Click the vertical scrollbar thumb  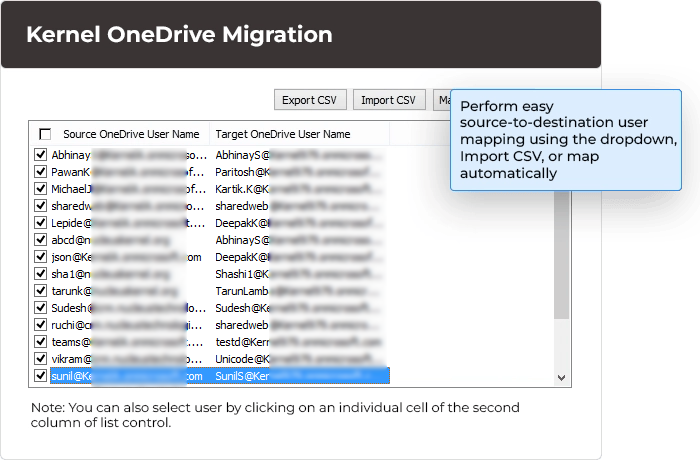coord(562,255)
